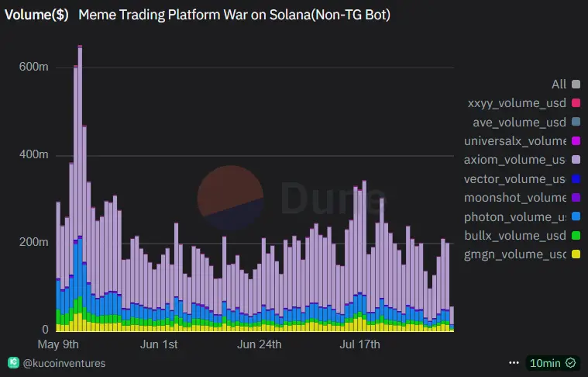Toggle vector_volume_usd legend entry
The height and width of the screenshot is (377, 588).
point(522,178)
